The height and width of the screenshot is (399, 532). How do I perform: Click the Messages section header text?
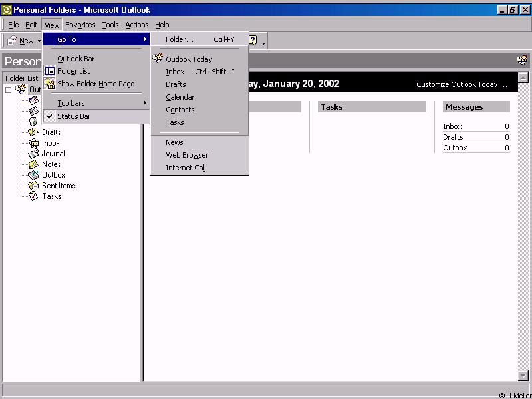[x=464, y=107]
